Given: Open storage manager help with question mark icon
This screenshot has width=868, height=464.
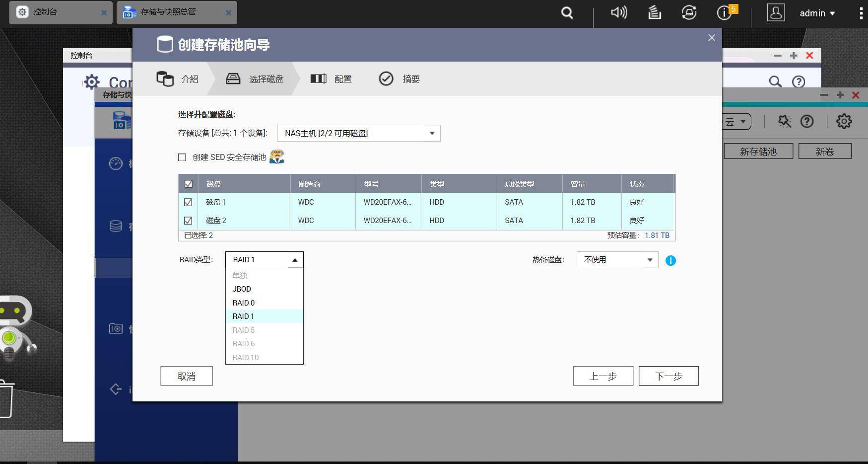Looking at the screenshot, I should [807, 121].
